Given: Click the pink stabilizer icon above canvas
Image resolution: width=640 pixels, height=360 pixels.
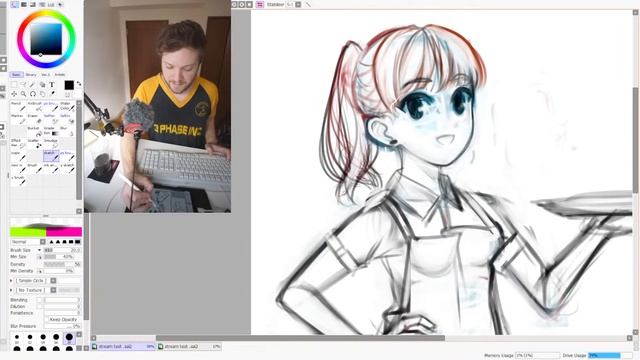Looking at the screenshot, I should [x=260, y=4].
